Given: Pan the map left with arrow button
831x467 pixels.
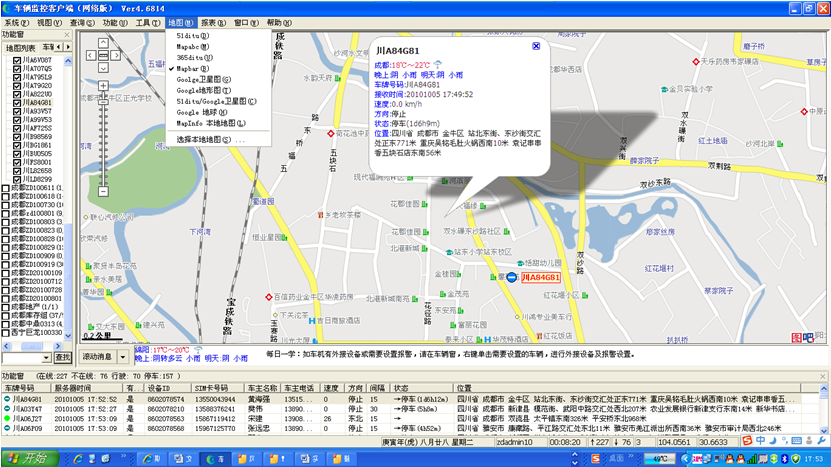Looking at the screenshot, I should 91,53.
